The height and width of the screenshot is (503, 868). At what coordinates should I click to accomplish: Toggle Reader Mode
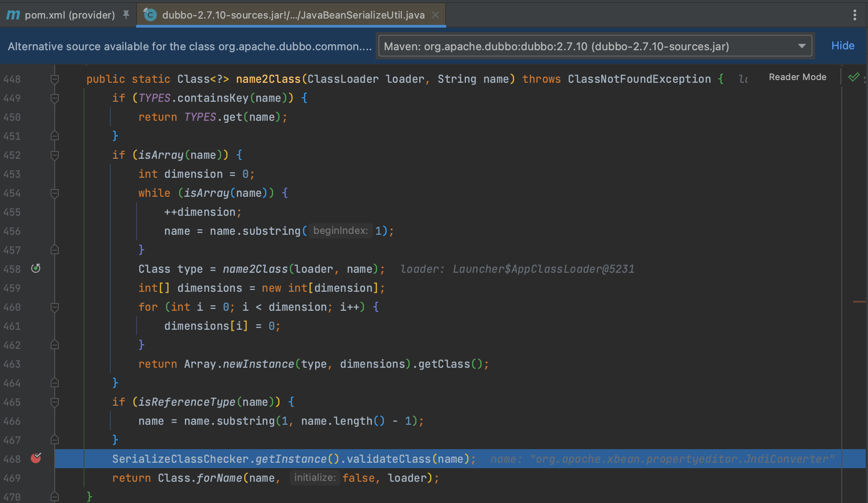tap(797, 77)
